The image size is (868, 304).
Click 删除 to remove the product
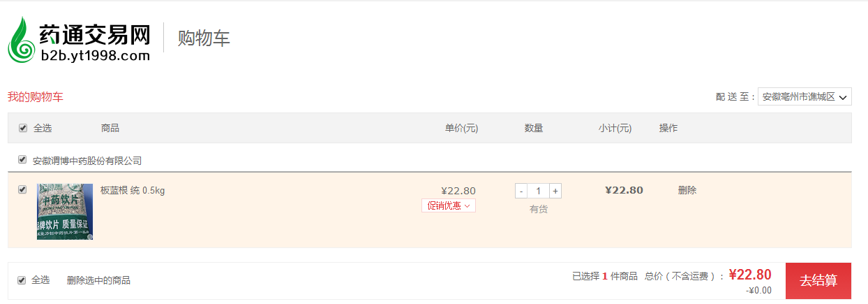pyautogui.click(x=687, y=190)
